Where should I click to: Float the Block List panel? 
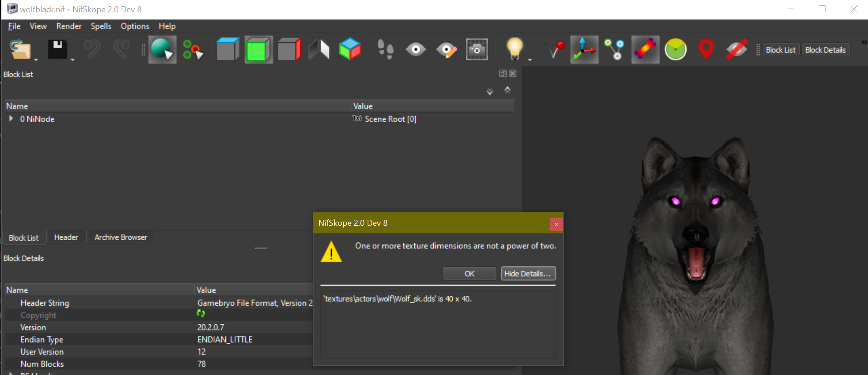pos(503,73)
